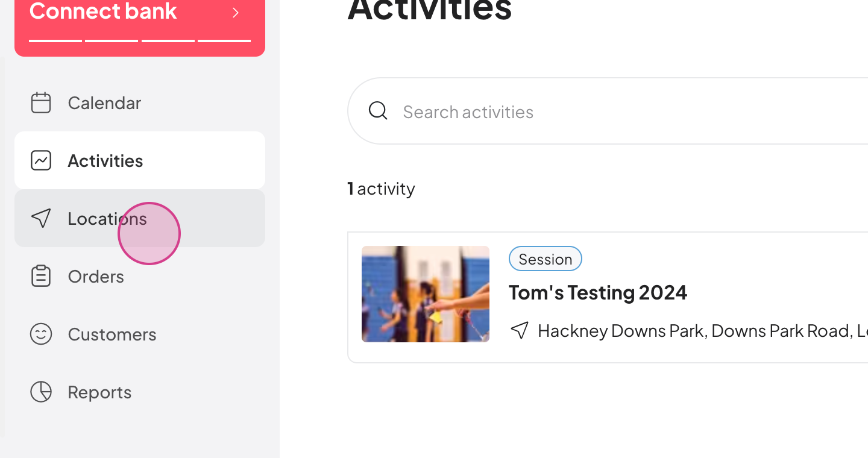Viewport: 868px width, 458px height.
Task: Click the Locations arrow icon in sidebar
Action: click(41, 218)
